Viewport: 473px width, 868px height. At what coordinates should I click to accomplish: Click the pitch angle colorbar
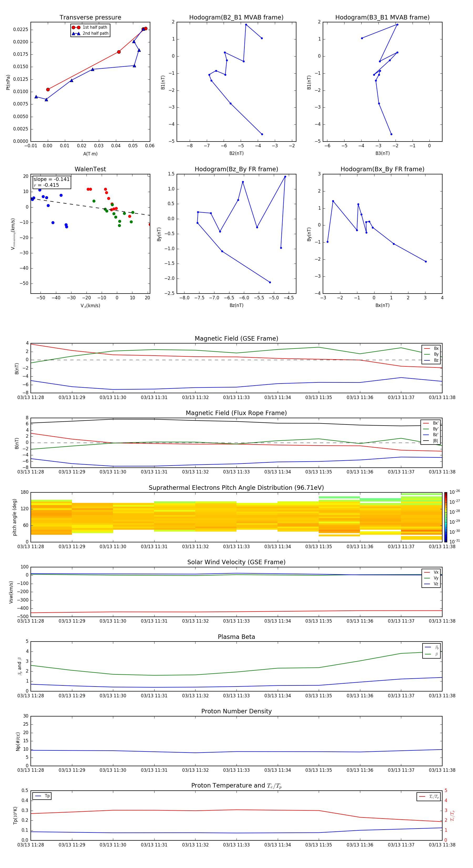446,517
